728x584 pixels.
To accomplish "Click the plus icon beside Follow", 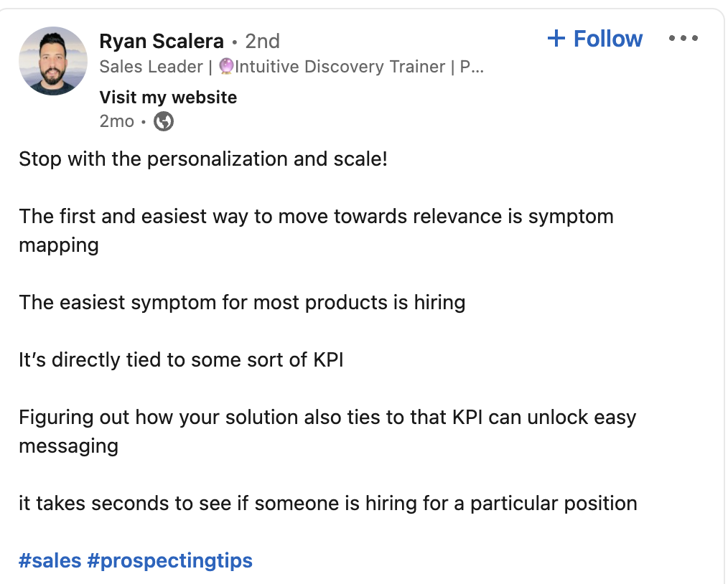I will (x=556, y=39).
